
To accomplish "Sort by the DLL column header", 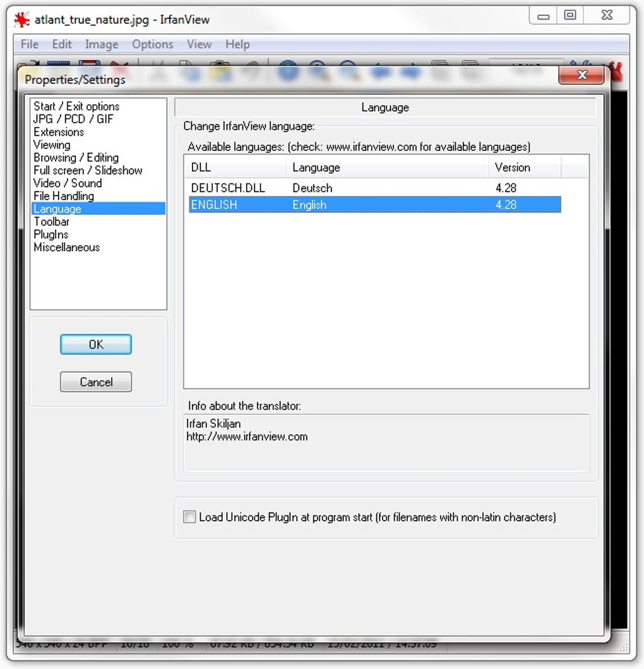I will 236,167.
